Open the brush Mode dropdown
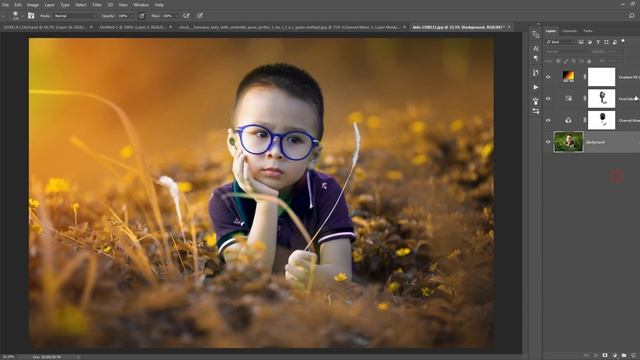 [75, 16]
